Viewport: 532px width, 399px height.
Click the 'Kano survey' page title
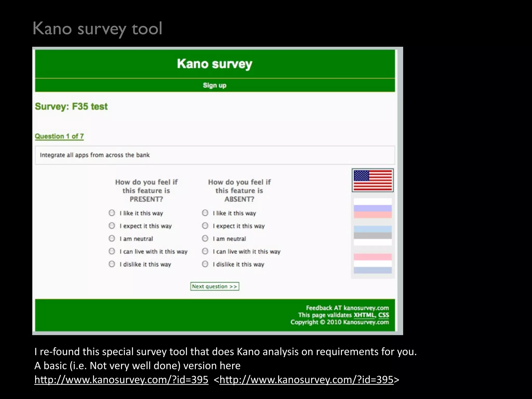[215, 64]
